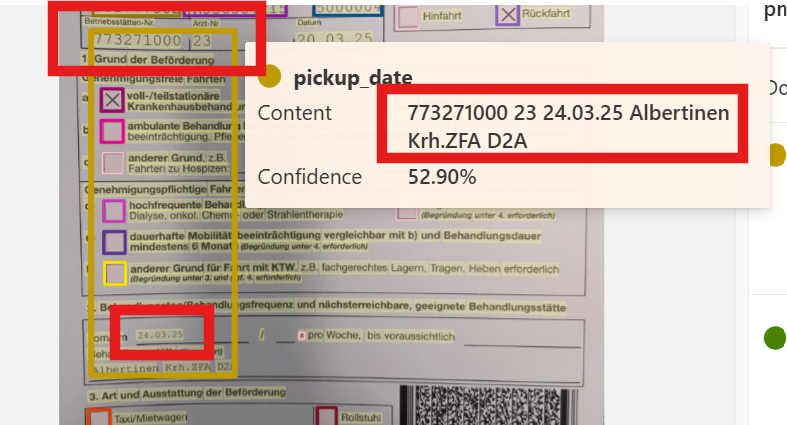Click the yellow dot beside pickup_date in tooltip
Image resolution: width=787 pixels, height=425 pixels.
[x=269, y=76]
